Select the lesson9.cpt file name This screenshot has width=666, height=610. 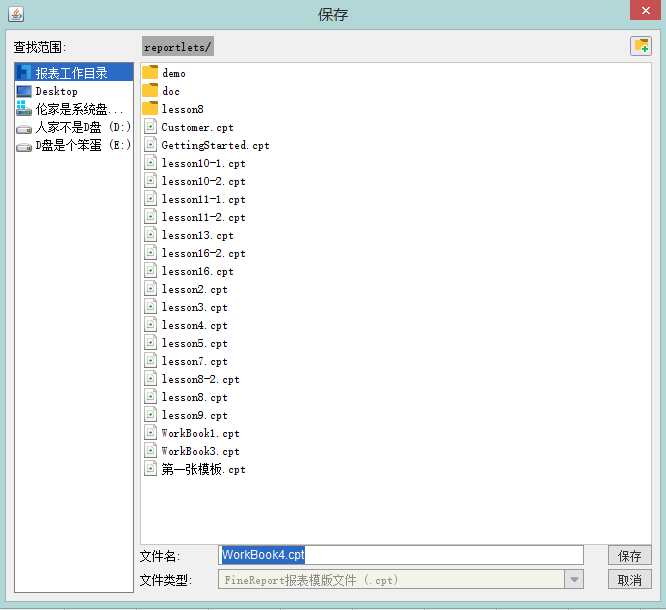click(195, 415)
